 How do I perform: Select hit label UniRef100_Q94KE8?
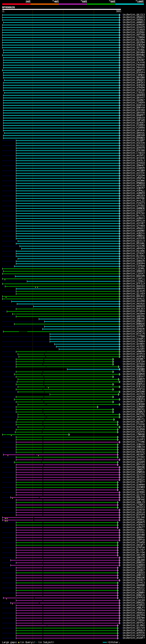(134, 95)
